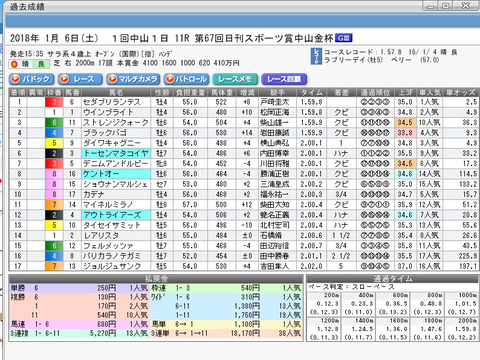Select highlighted horse ケントオー

[116, 174]
